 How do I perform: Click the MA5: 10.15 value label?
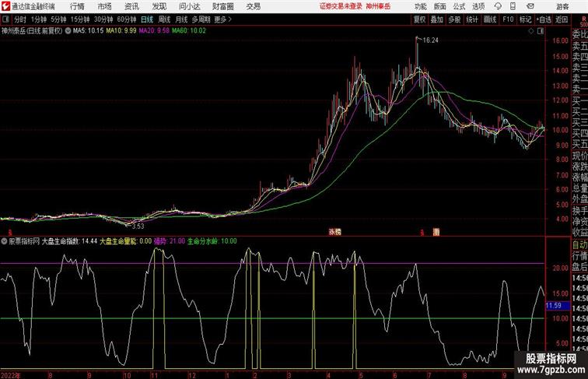click(88, 31)
